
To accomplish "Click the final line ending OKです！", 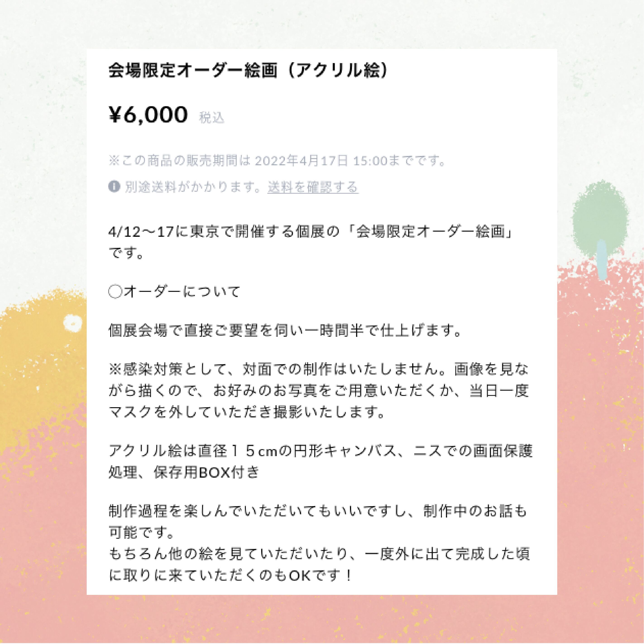I will (x=230, y=576).
